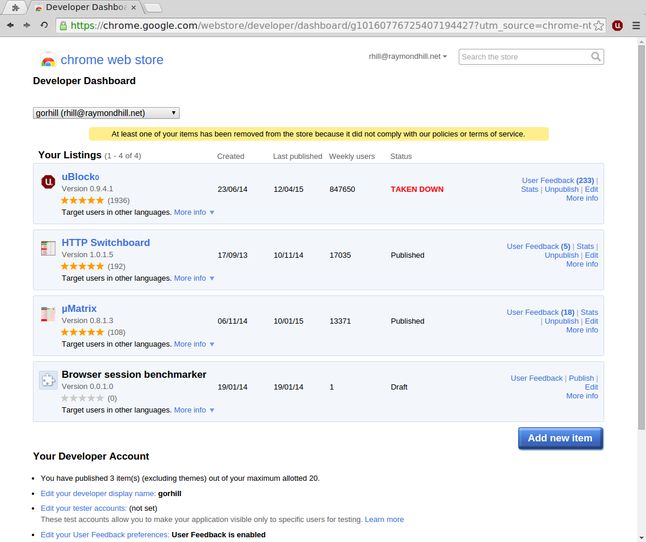Click the uBlock five-star rating

(x=82, y=200)
